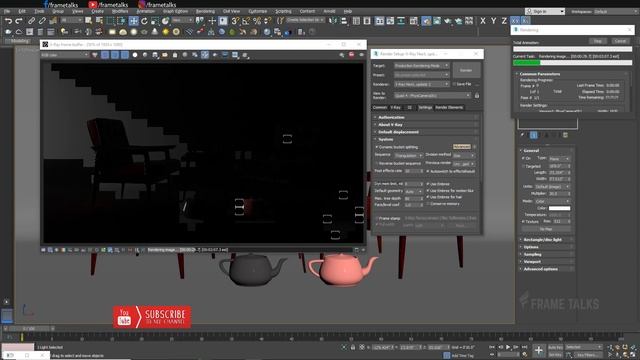
Task: Click the Render button in Render Setup
Action: pyautogui.click(x=466, y=70)
